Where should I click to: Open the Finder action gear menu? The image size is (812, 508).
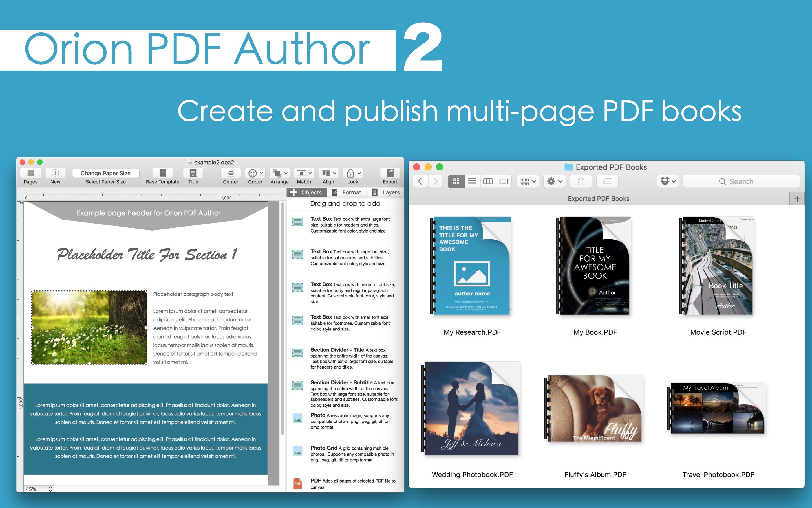click(555, 181)
